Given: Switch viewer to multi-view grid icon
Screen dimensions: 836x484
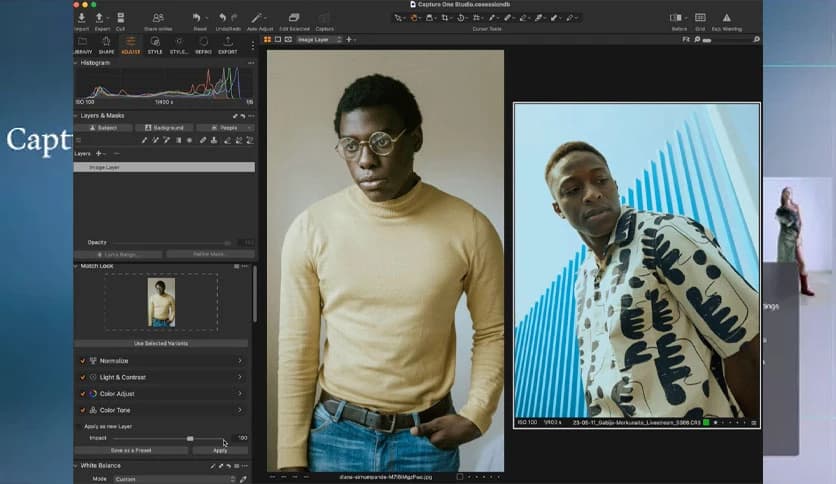Looking at the screenshot, I should click(268, 39).
